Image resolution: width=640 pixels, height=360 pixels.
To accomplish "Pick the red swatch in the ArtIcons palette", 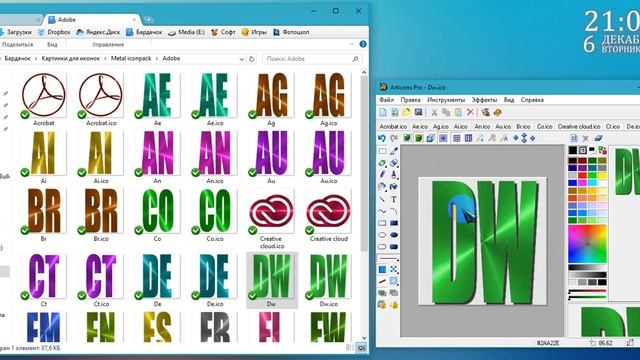I will (582, 175).
